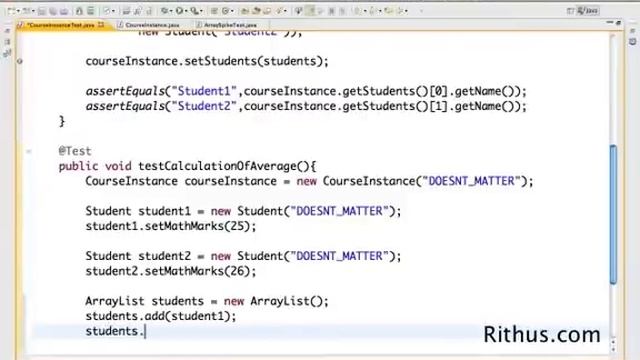Click the Save All toolbar icon
Screen dimensions: 640x360
tap(53, 11)
